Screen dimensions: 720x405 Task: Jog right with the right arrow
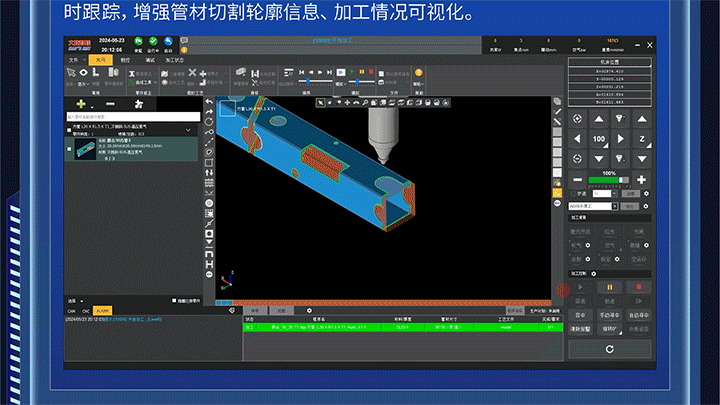[x=620, y=139]
